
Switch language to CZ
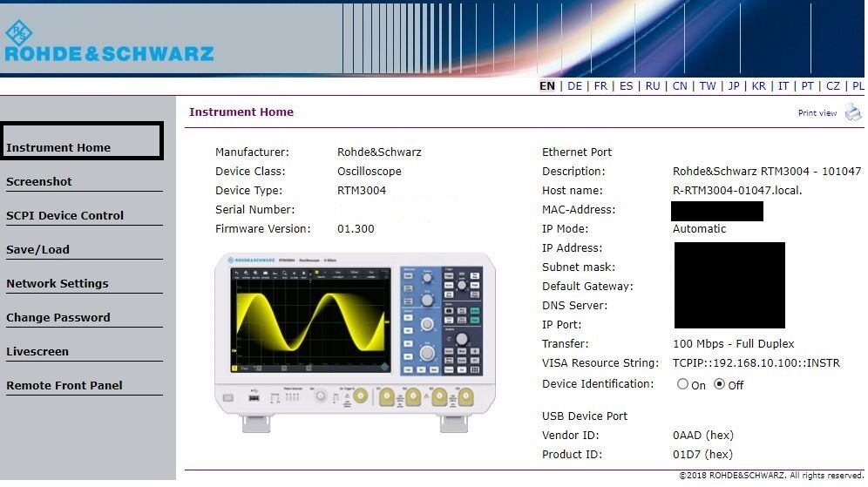[x=833, y=85]
